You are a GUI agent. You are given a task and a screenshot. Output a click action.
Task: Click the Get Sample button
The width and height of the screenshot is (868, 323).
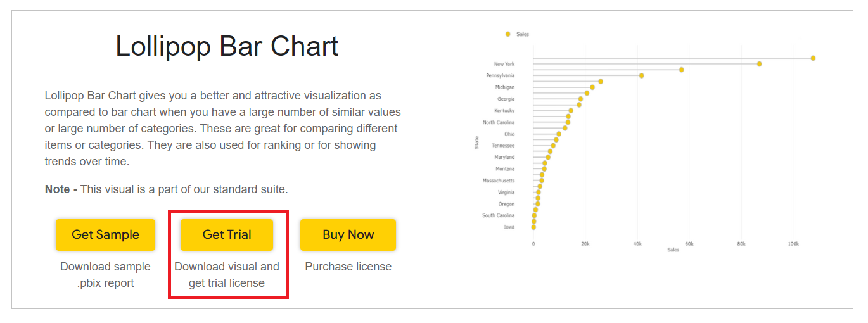105,234
